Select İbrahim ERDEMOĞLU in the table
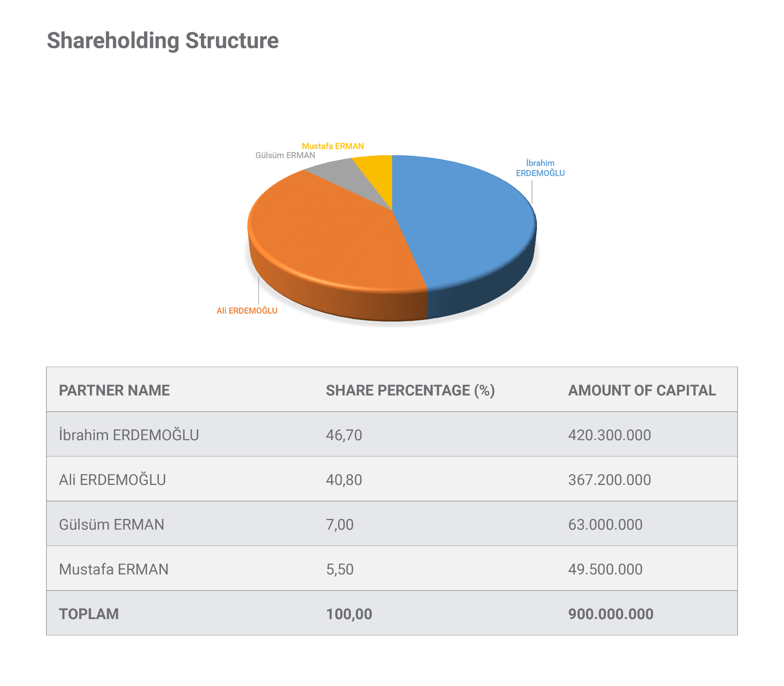 [129, 435]
